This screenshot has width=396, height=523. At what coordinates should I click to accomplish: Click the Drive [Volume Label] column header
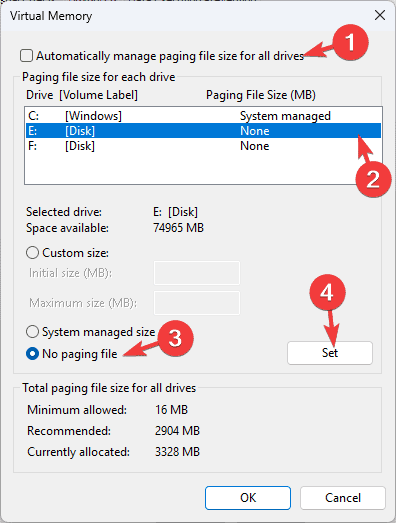[x=82, y=95]
